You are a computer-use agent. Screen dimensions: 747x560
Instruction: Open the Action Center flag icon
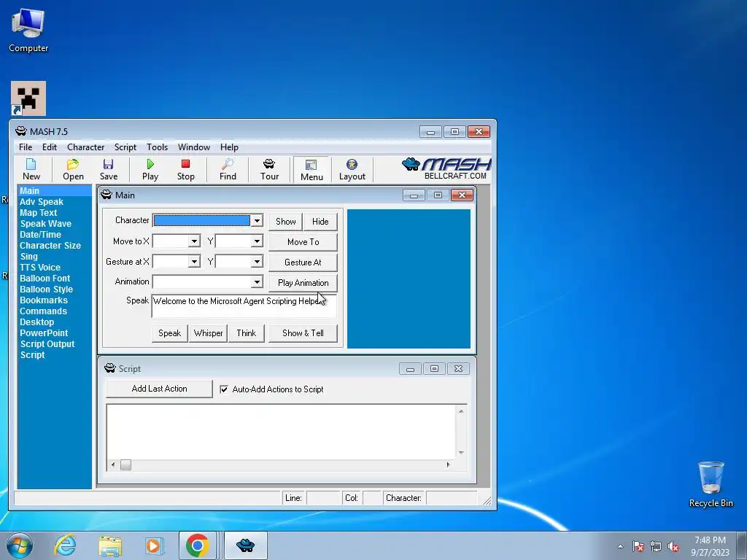click(638, 547)
